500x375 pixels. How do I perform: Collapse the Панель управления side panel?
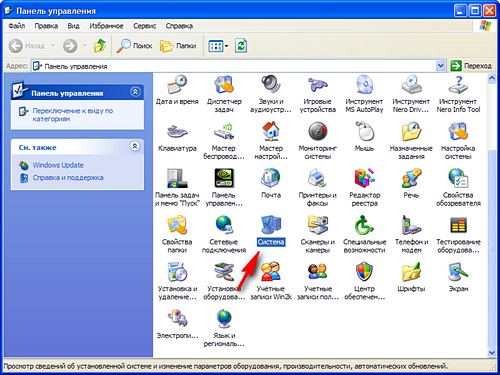(135, 92)
